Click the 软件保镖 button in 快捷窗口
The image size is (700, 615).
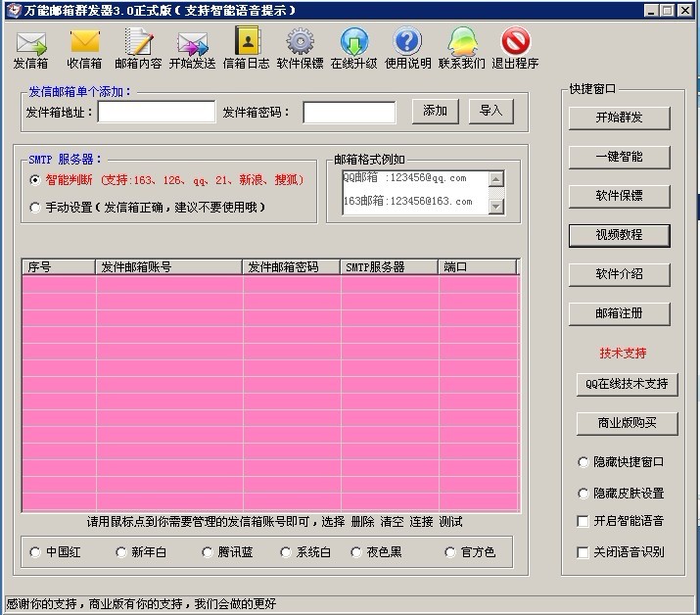tap(619, 196)
